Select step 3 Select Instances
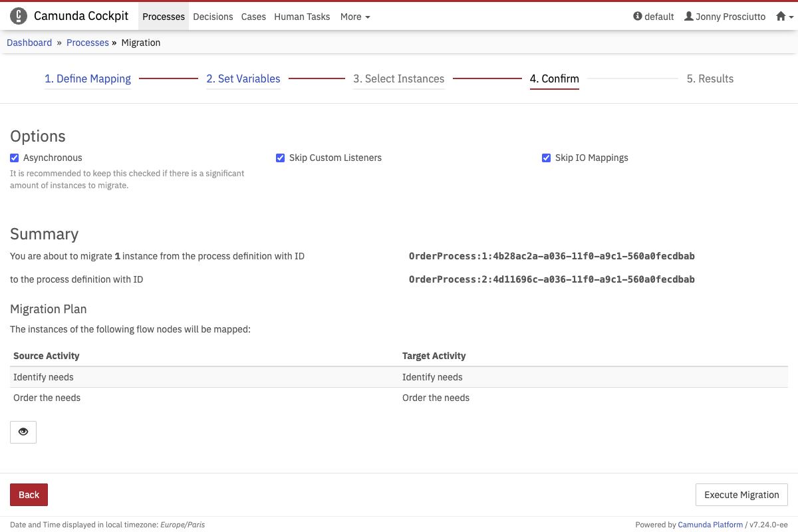798x532 pixels. point(398,78)
